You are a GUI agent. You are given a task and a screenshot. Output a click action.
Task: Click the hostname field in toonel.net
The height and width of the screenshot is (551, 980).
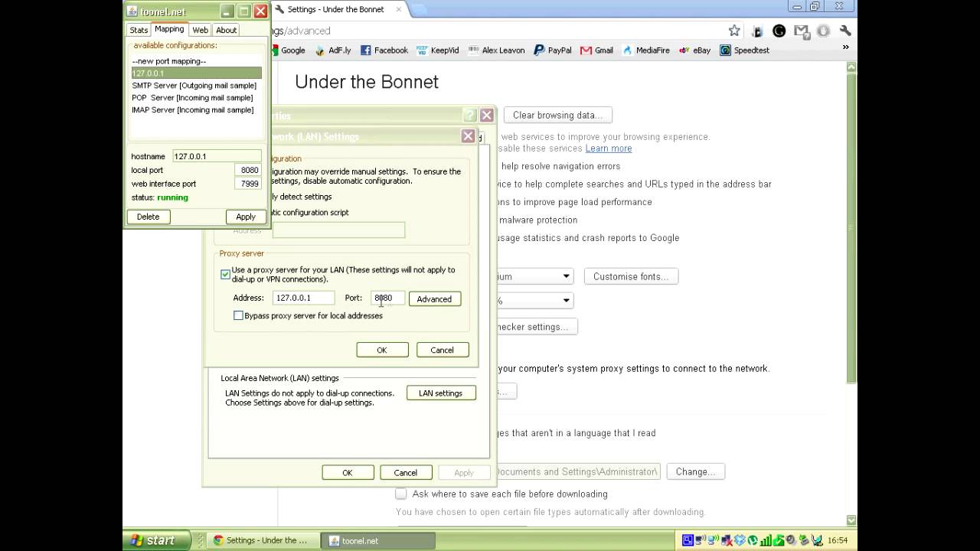[217, 156]
